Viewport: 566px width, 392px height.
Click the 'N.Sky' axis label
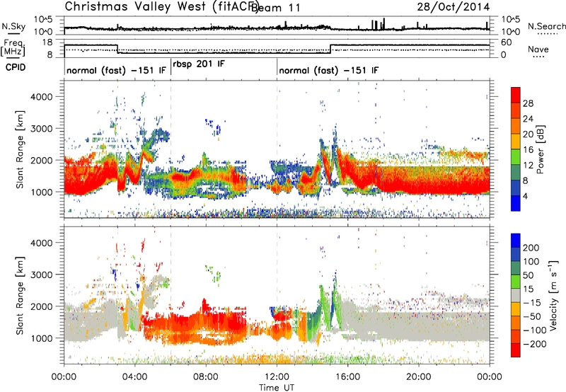[x=13, y=26]
